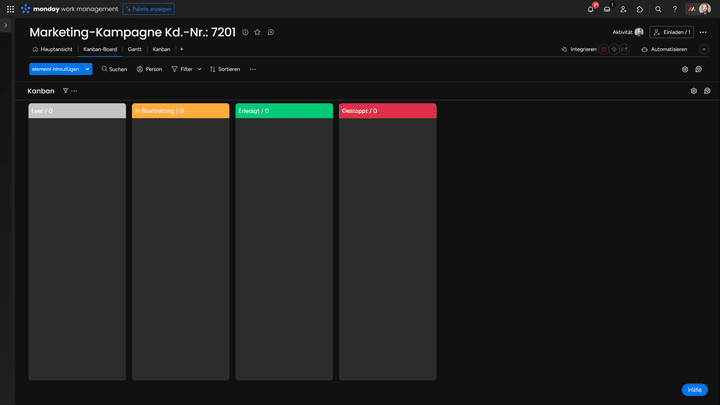Open Kanban widget three-dot menu
The height and width of the screenshot is (405, 720).
point(74,91)
